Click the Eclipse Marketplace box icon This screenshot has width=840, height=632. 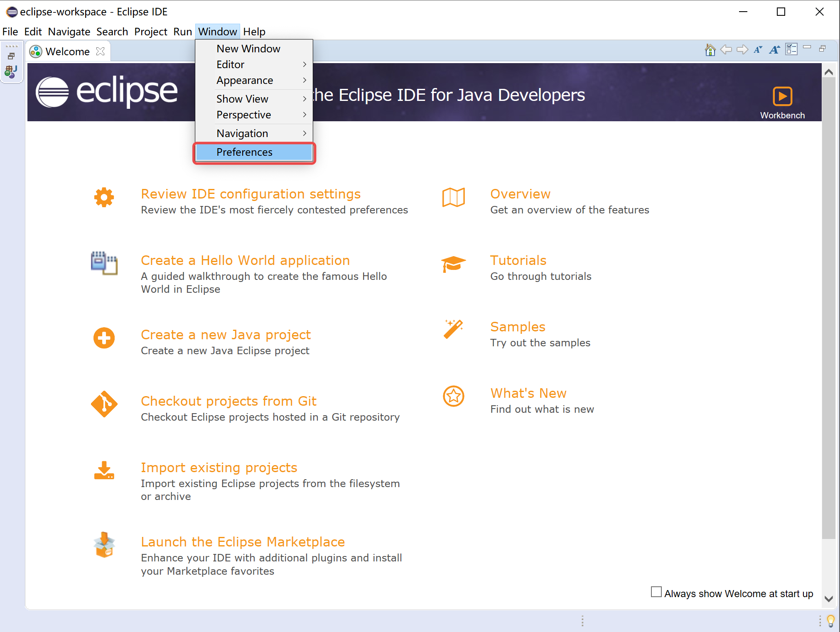click(104, 544)
